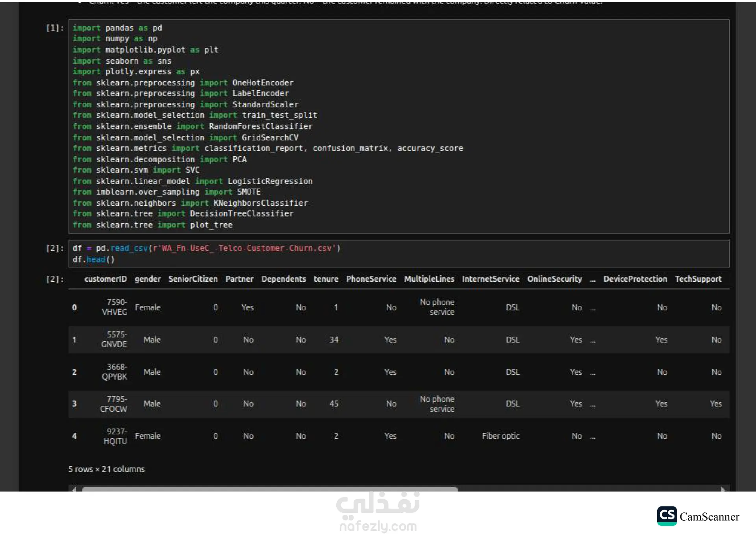Click the '5 rows × 21 columns' summary text
The width and height of the screenshot is (756, 534).
tap(107, 469)
